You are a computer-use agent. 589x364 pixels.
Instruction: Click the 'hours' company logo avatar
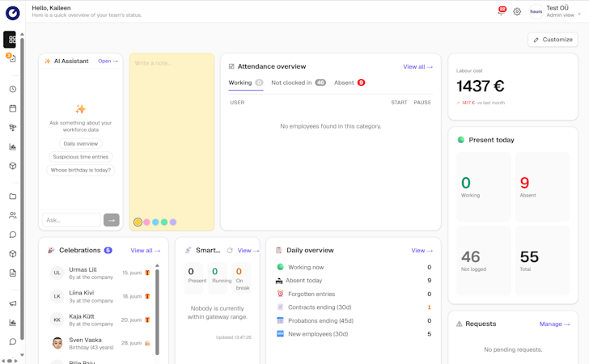point(536,11)
